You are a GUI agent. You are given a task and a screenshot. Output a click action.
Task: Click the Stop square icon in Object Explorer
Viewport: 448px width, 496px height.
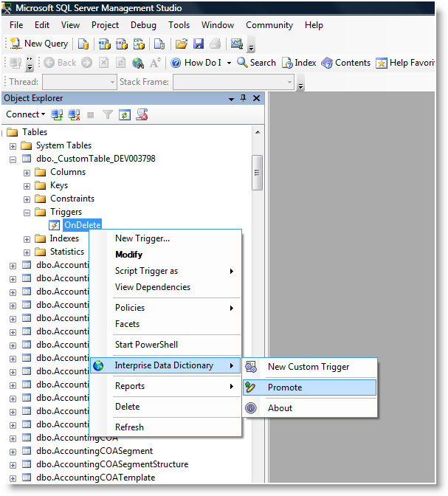(x=91, y=115)
